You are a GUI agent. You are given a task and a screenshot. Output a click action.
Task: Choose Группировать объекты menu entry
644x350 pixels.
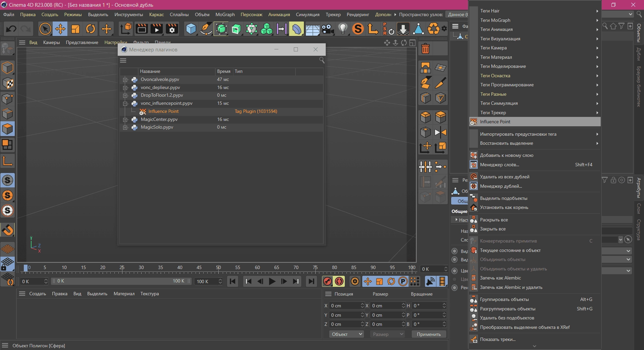[x=535, y=299]
